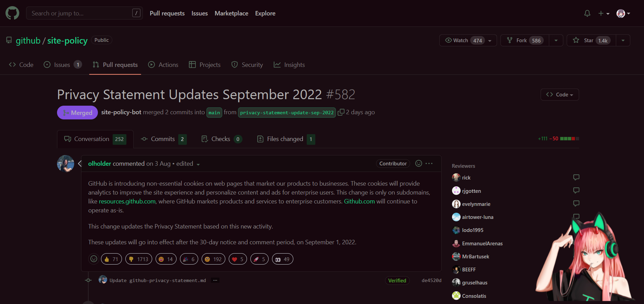This screenshot has width=644, height=304.
Task: Toggle thumbs up reaction with 71
Action: [x=111, y=259]
